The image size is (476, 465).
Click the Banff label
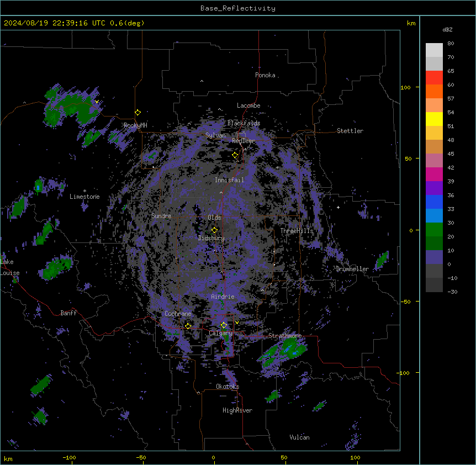click(x=68, y=313)
